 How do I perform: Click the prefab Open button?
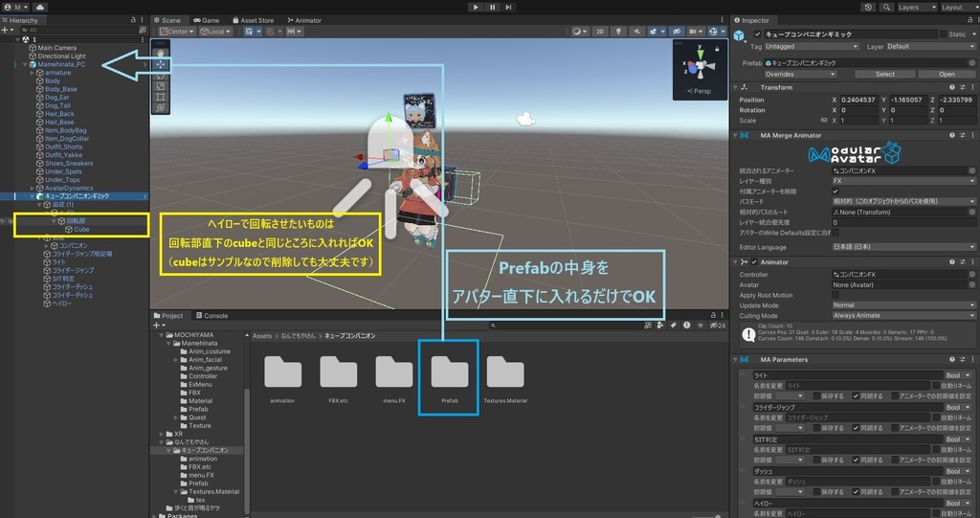point(947,74)
